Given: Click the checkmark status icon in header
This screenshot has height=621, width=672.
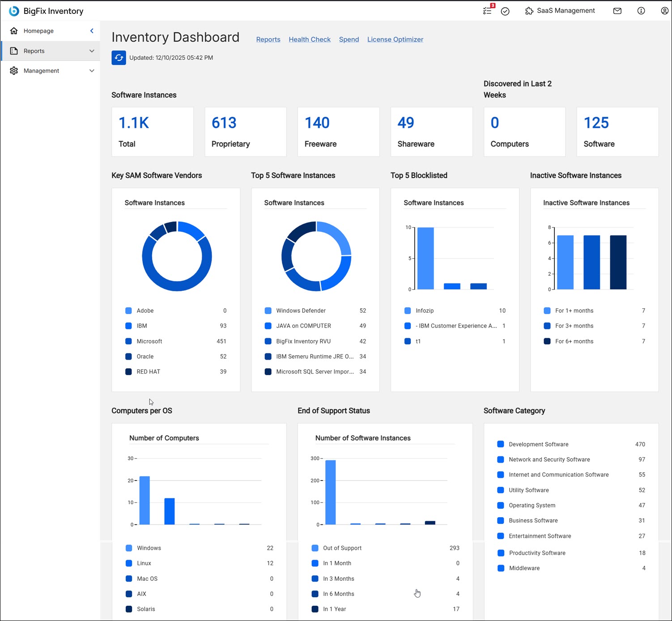Looking at the screenshot, I should pyautogui.click(x=505, y=11).
